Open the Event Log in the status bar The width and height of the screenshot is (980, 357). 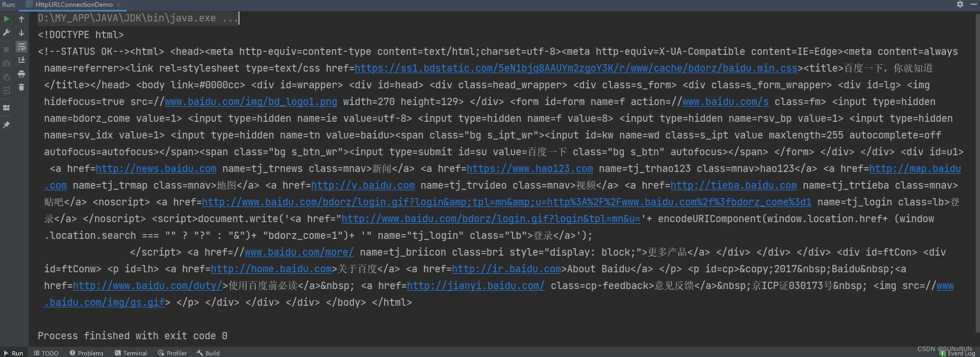(x=958, y=354)
